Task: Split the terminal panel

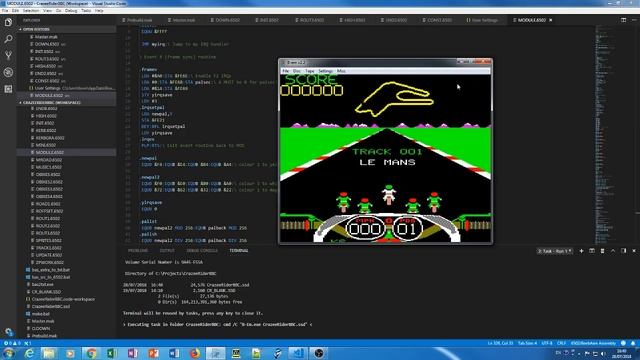Action: (592, 251)
